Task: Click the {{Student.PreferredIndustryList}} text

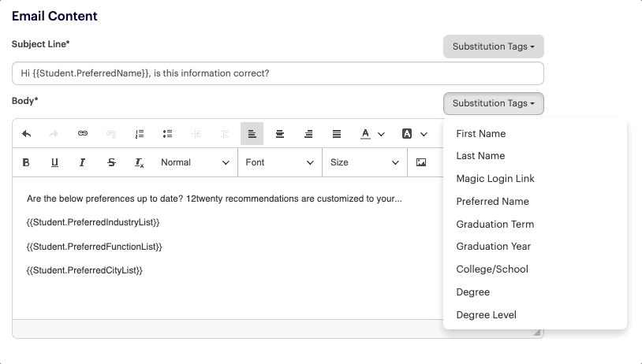Action: tap(93, 222)
